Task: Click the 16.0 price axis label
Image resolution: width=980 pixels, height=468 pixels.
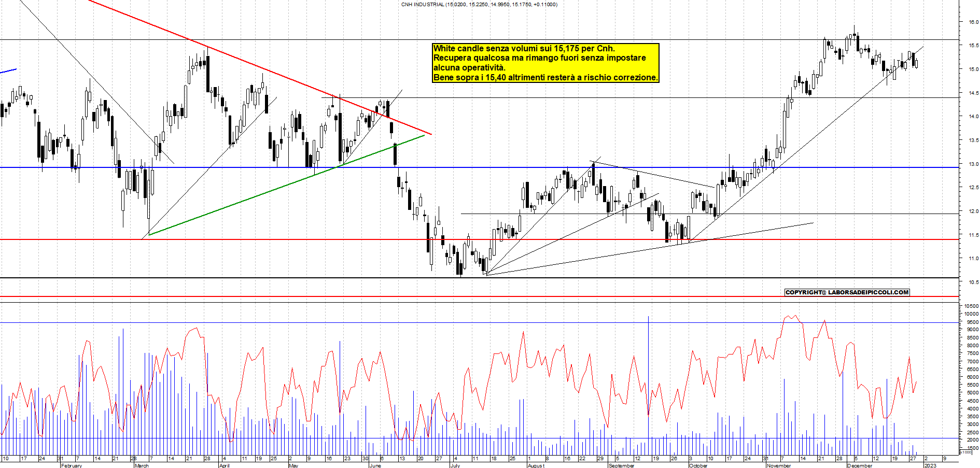Action: pyautogui.click(x=973, y=22)
